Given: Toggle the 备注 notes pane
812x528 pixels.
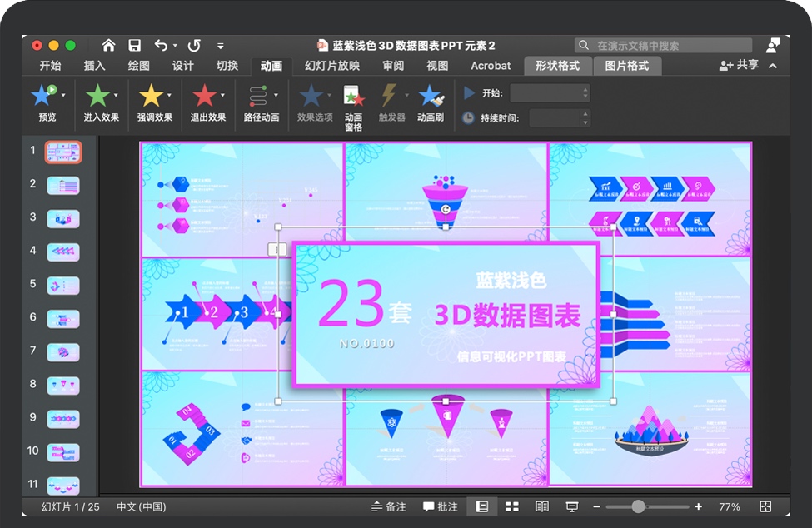Looking at the screenshot, I should 387,506.
